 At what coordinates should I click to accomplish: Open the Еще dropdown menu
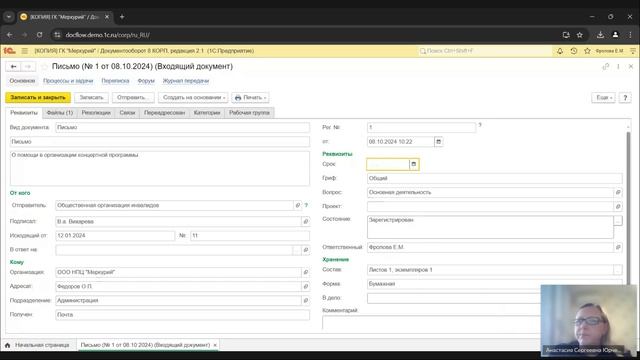pyautogui.click(x=603, y=98)
